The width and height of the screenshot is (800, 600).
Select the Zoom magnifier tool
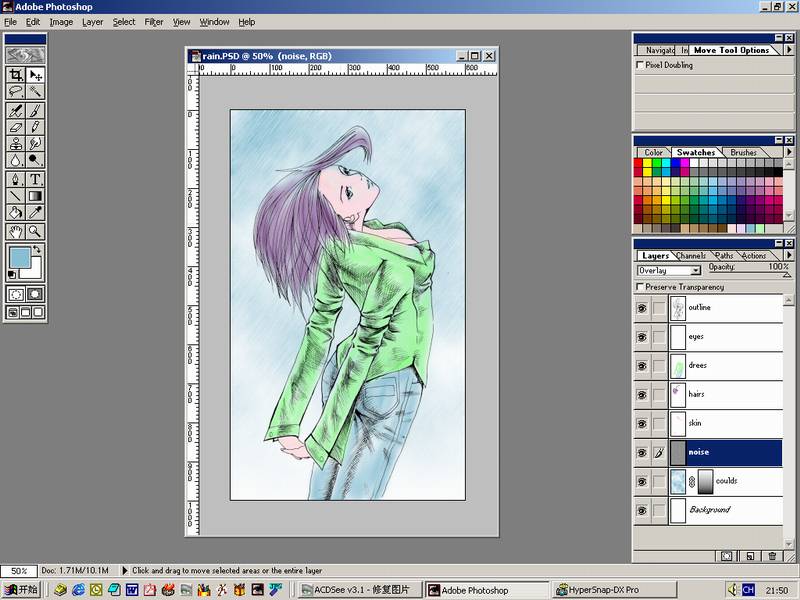click(x=35, y=232)
